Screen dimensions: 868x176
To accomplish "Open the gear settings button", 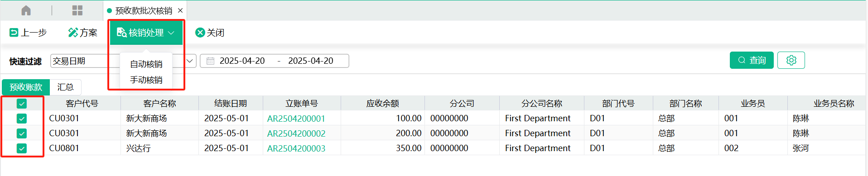I will point(791,60).
